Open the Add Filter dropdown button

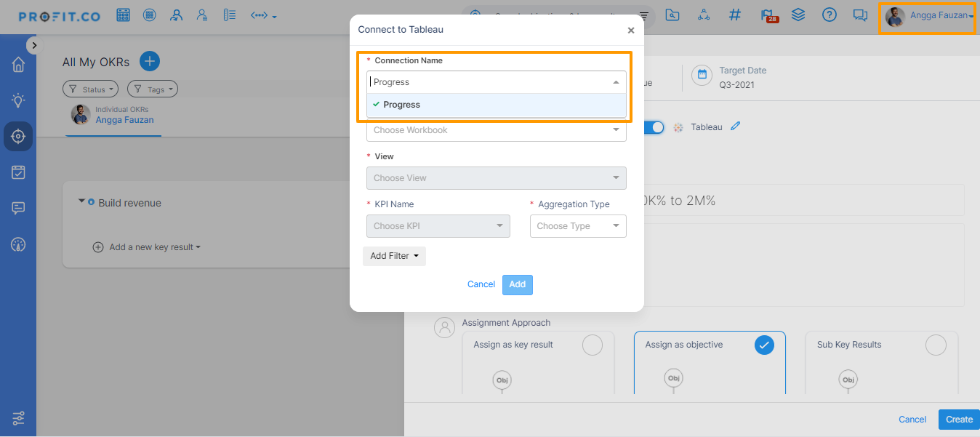coord(394,256)
